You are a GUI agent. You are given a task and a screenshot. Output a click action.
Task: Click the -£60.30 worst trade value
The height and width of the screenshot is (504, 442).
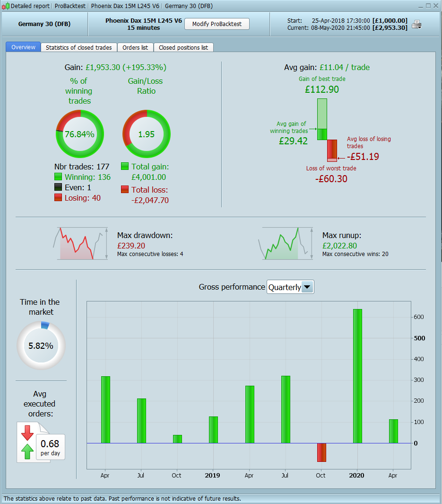click(x=331, y=179)
